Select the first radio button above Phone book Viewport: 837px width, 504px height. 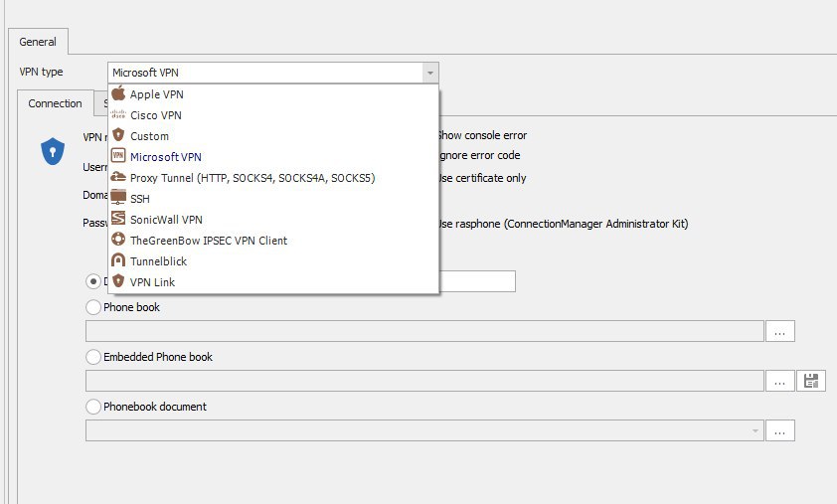click(93, 281)
